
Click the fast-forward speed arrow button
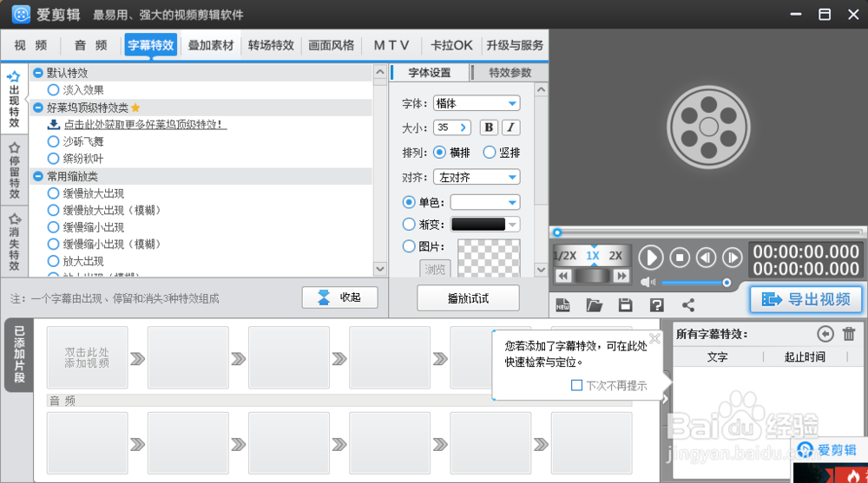[x=621, y=276]
